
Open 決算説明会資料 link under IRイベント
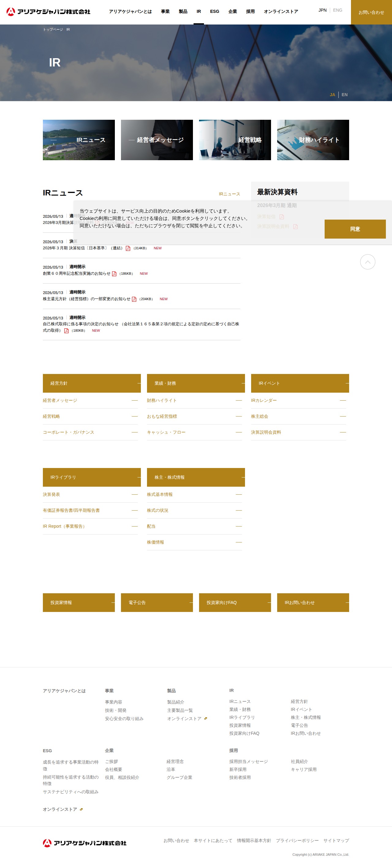click(x=299, y=432)
